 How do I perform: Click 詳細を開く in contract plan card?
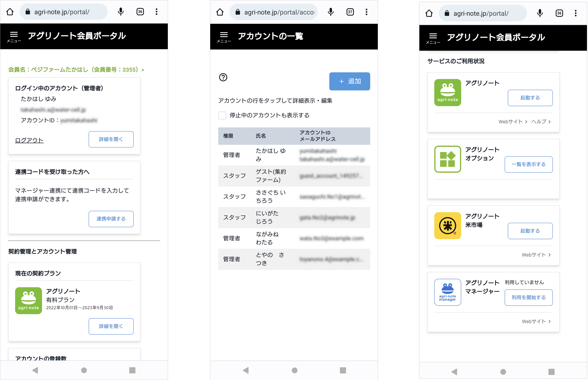pyautogui.click(x=111, y=326)
